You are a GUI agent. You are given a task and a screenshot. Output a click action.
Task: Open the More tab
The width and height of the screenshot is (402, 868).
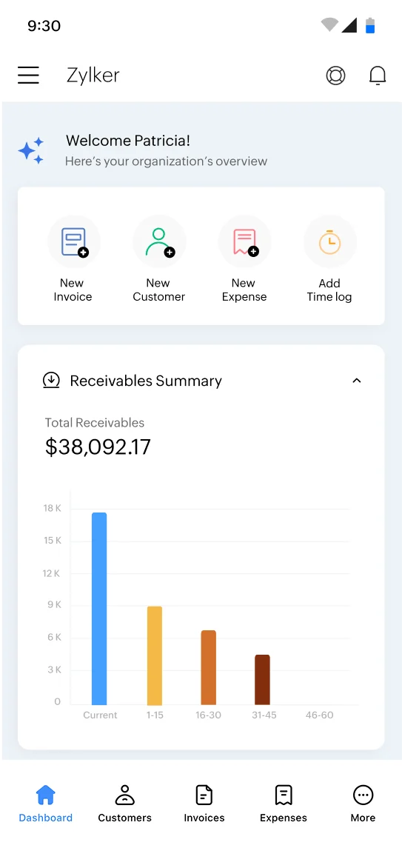click(364, 804)
